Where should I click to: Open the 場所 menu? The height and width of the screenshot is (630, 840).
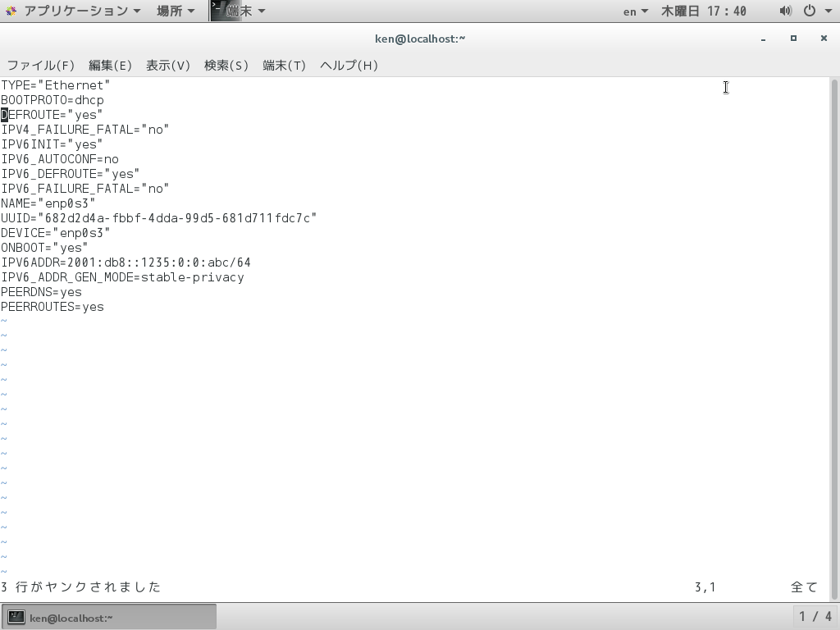coord(176,11)
